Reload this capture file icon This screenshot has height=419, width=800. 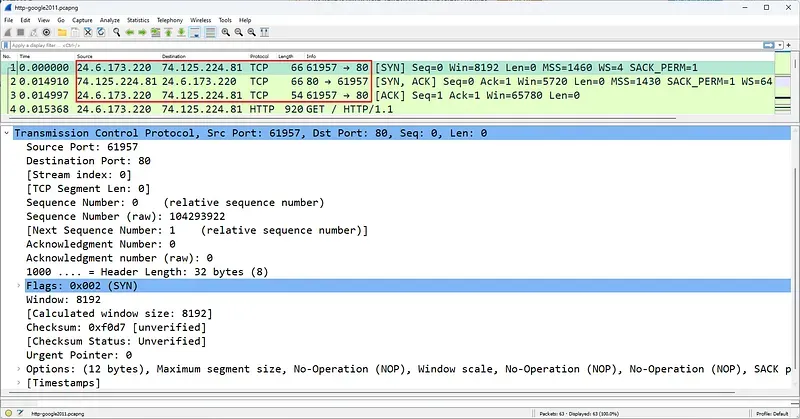[x=101, y=32]
